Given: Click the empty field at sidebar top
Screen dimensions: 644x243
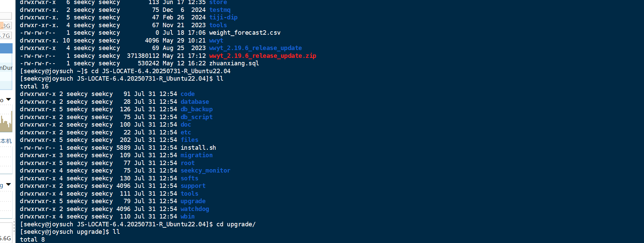Looking at the screenshot, I should point(6,16).
